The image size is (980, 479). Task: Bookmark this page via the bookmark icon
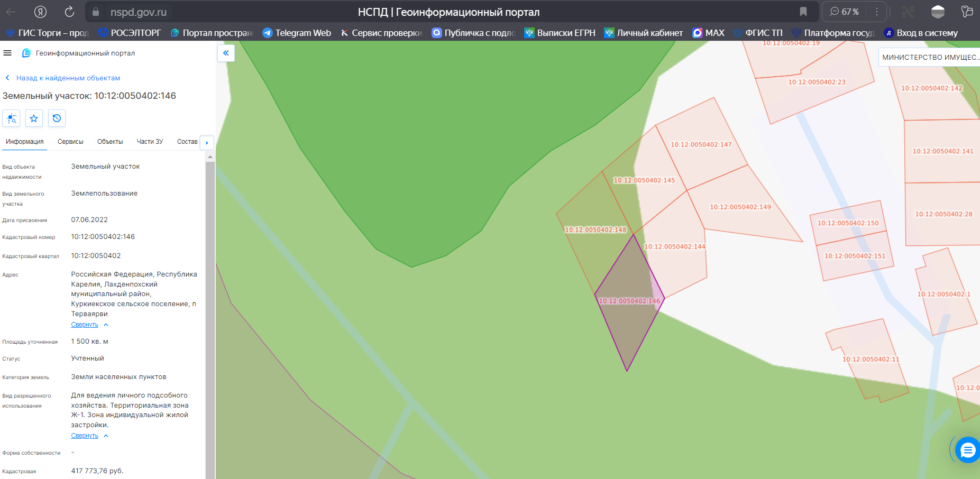point(803,12)
